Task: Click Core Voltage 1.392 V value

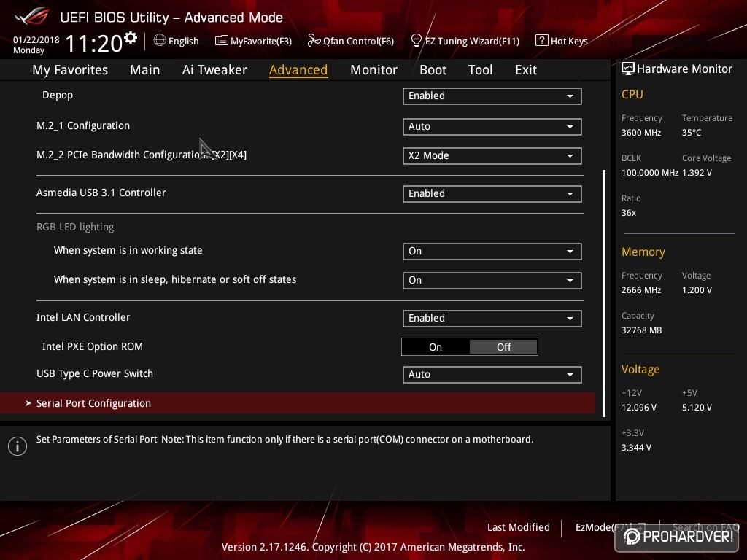Action: click(697, 173)
